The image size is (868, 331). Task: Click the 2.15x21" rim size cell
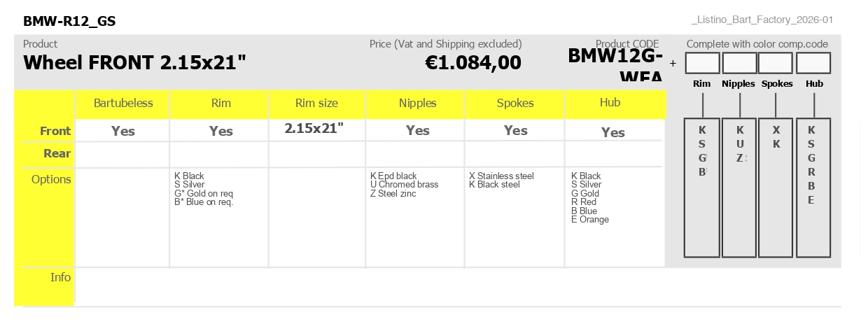314,128
